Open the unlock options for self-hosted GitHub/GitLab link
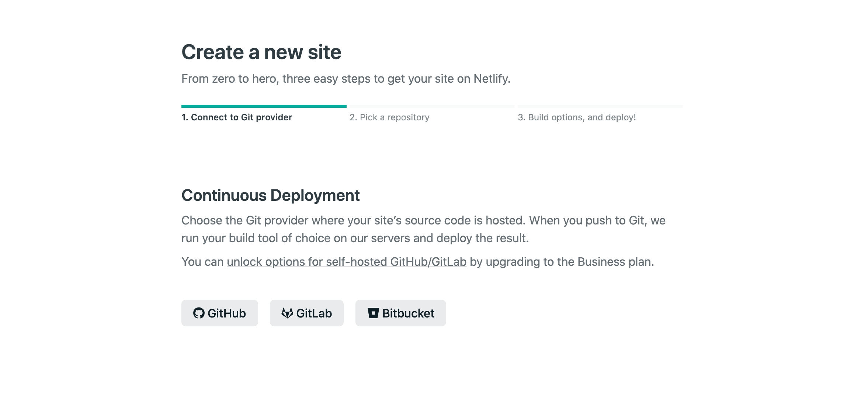 click(x=347, y=262)
